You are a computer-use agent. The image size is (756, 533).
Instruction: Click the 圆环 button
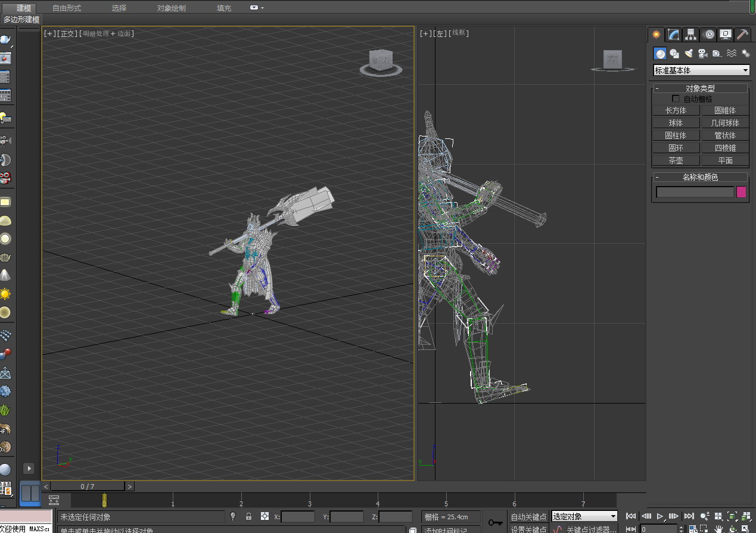[x=676, y=148]
